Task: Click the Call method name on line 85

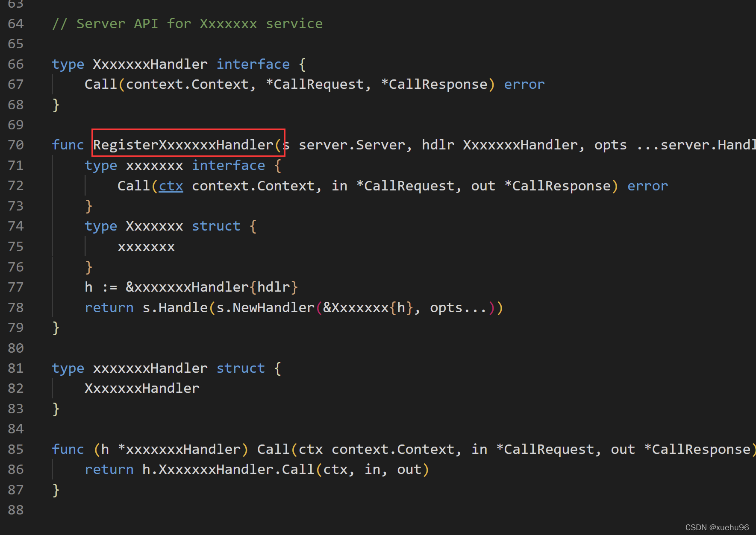Action: click(274, 449)
